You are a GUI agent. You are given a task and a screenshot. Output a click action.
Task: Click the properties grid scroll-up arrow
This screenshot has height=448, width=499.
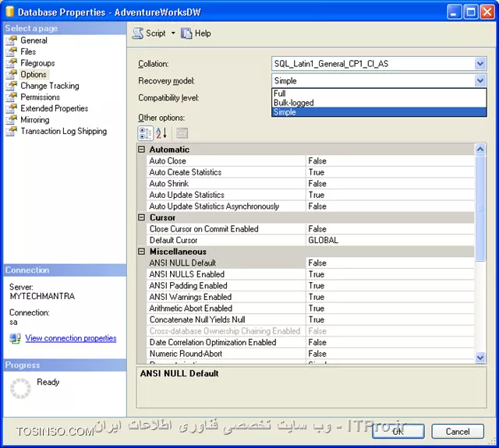(x=480, y=149)
